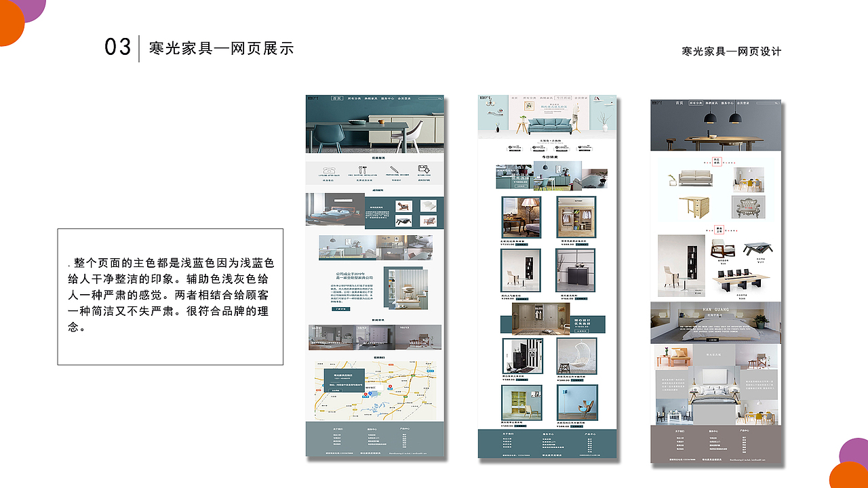868x488 pixels.
Task: Focus search box in pendant-lamp mockup
Action: point(768,103)
